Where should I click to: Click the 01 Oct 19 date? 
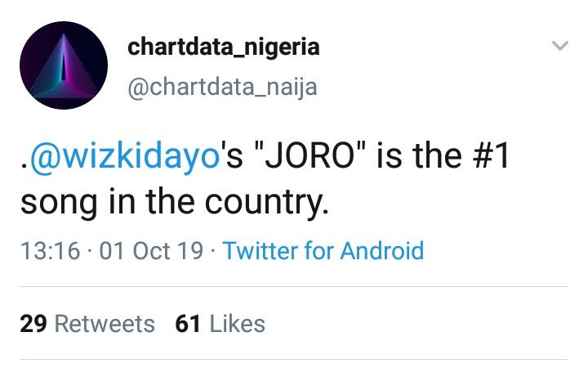(151, 250)
